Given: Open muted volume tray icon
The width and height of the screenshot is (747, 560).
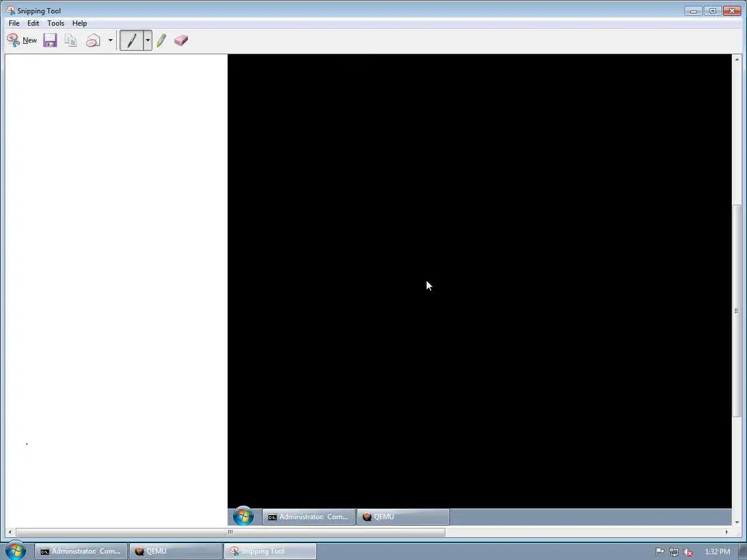Looking at the screenshot, I should point(689,551).
